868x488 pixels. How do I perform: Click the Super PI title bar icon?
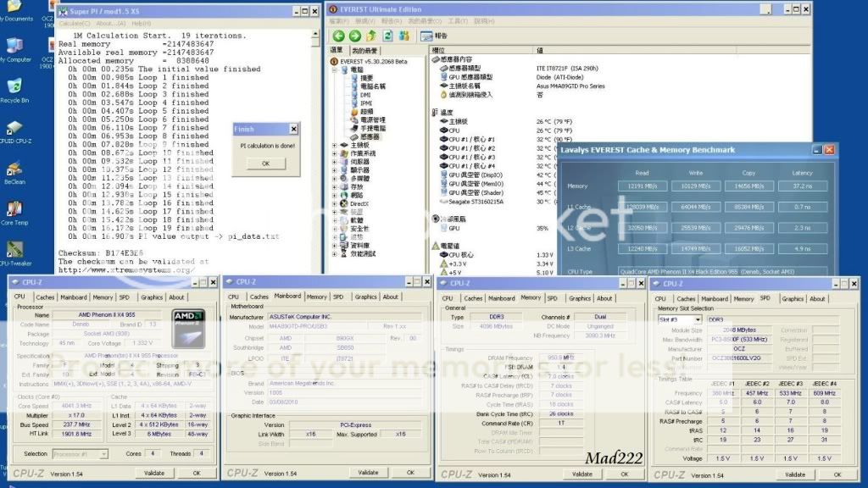pos(63,11)
